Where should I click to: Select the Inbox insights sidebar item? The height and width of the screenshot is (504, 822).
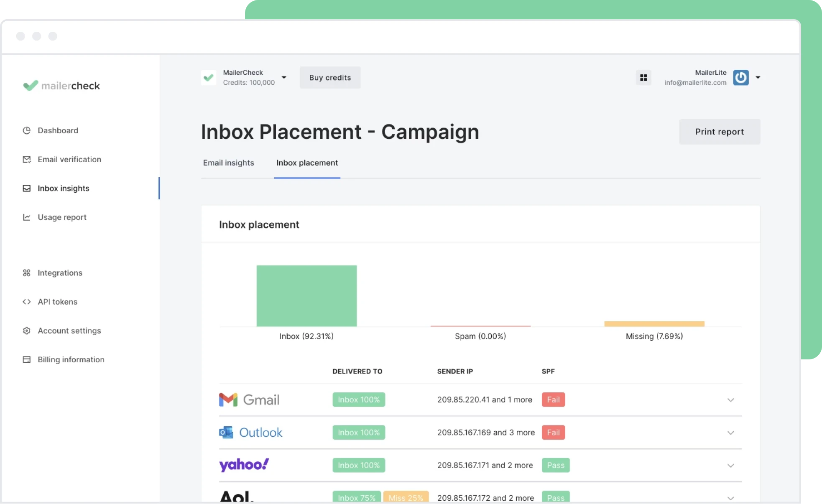click(63, 188)
